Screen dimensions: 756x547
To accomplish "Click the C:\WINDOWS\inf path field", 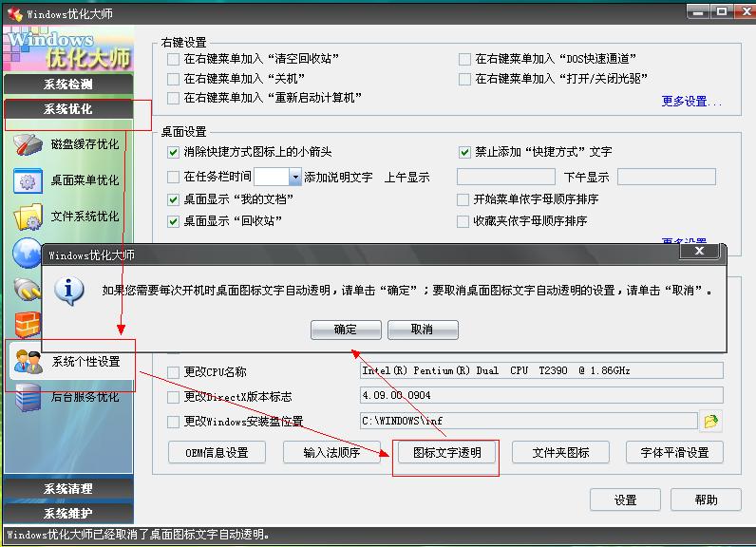I will (x=529, y=421).
